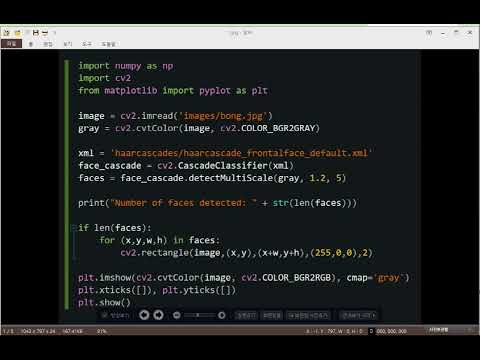Click the file size text in status bar
Screen dimensions: 480x360
click(72, 331)
